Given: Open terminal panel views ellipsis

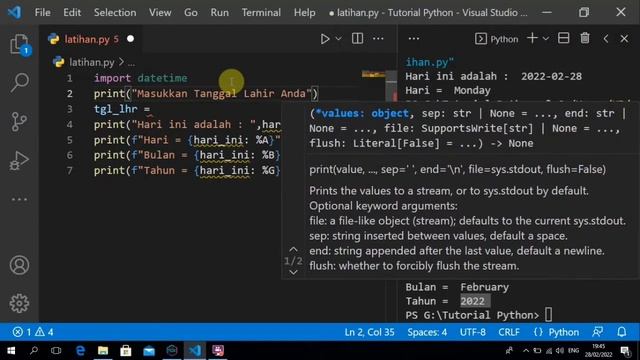Looking at the screenshot, I should (413, 39).
